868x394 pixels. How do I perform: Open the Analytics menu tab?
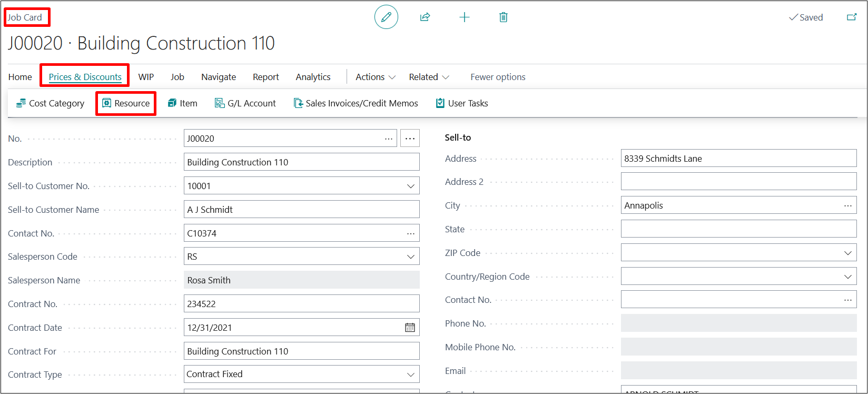[x=313, y=77]
